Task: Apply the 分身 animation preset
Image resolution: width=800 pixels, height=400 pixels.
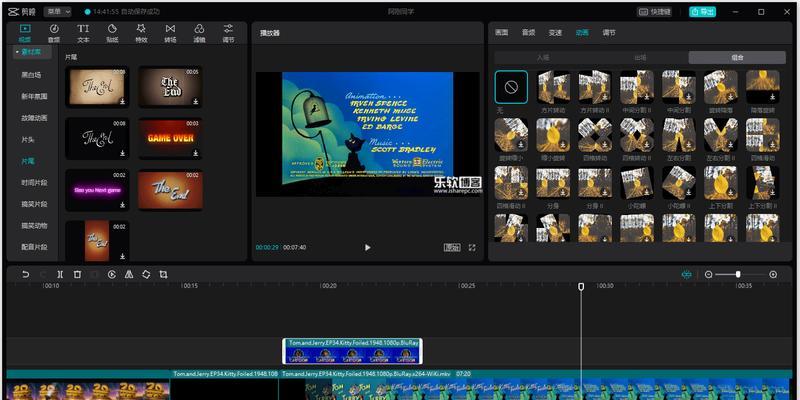Action: (553, 183)
